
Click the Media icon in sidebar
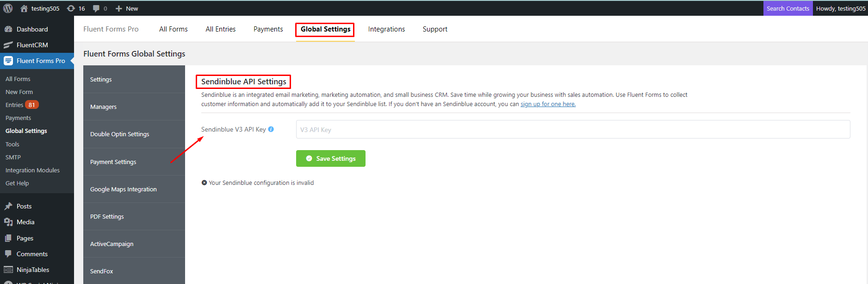[x=8, y=222]
